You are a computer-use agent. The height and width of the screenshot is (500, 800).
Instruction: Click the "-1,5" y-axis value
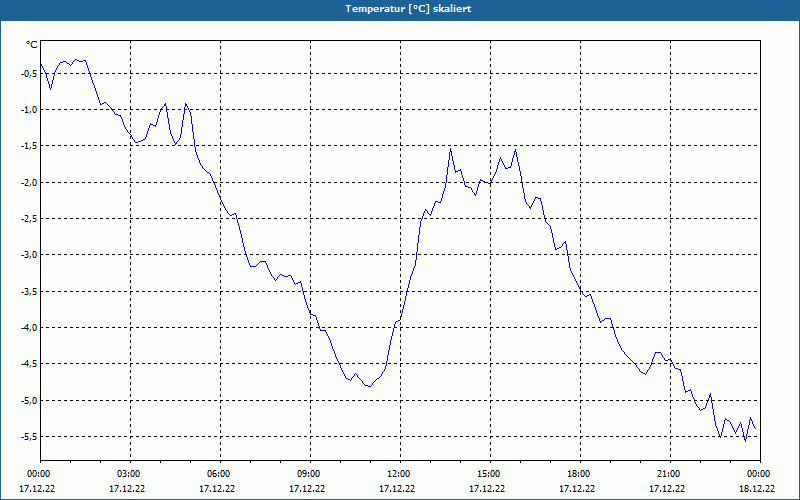tap(29, 146)
